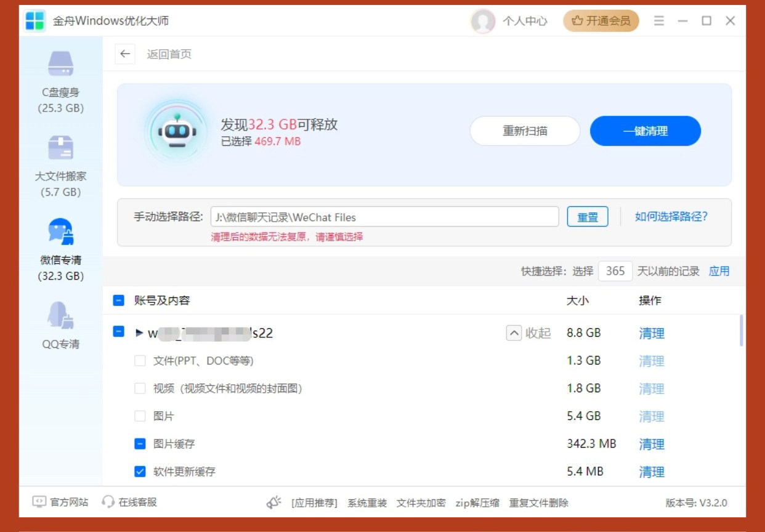Click the user avatar icon
The width and height of the screenshot is (765, 532).
pos(482,21)
